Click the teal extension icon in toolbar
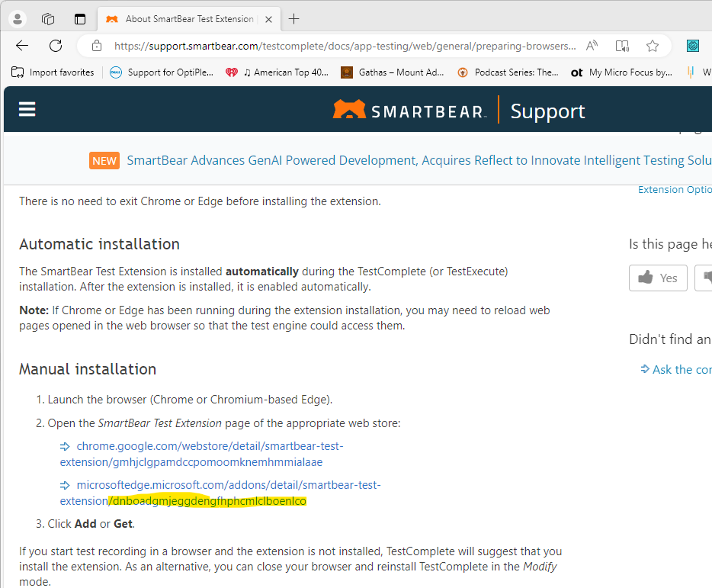 [x=693, y=46]
